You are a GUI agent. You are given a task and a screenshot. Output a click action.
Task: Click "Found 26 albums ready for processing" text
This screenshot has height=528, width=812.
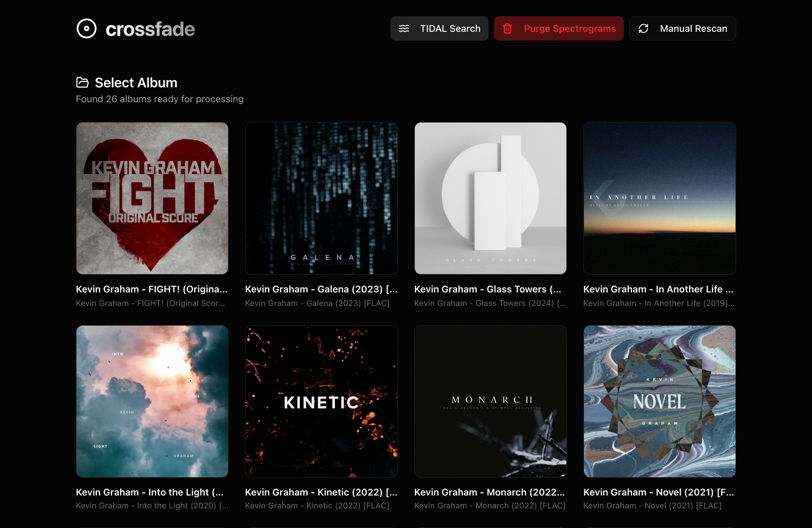click(x=160, y=99)
